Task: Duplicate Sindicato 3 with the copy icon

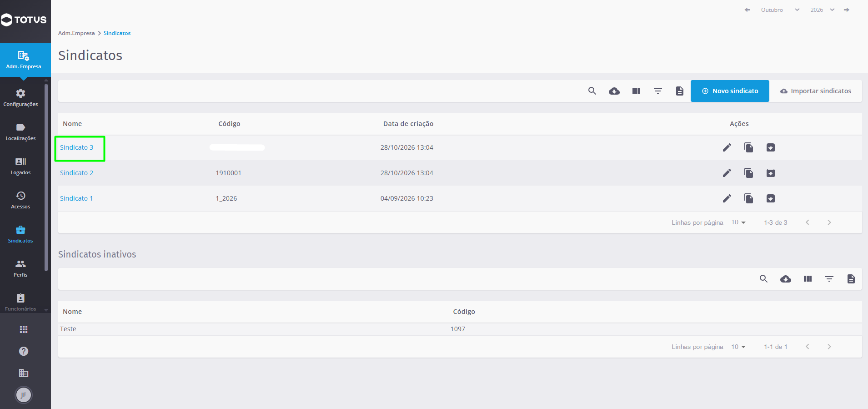Action: point(749,147)
